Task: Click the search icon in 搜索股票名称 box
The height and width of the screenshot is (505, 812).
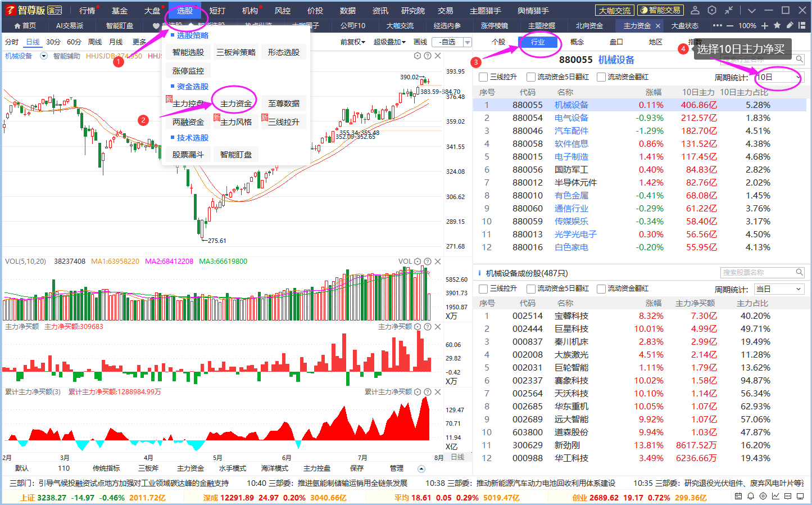Action: [799, 272]
